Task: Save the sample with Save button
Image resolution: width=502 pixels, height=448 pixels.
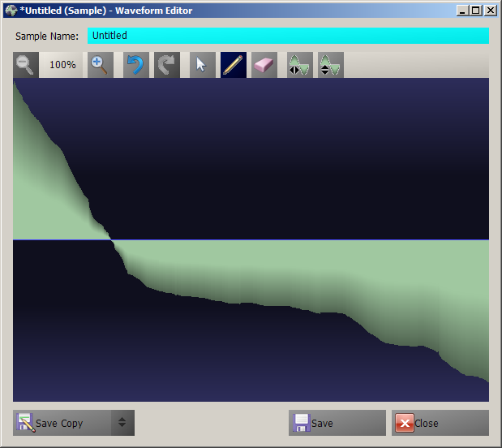Action: (x=337, y=423)
